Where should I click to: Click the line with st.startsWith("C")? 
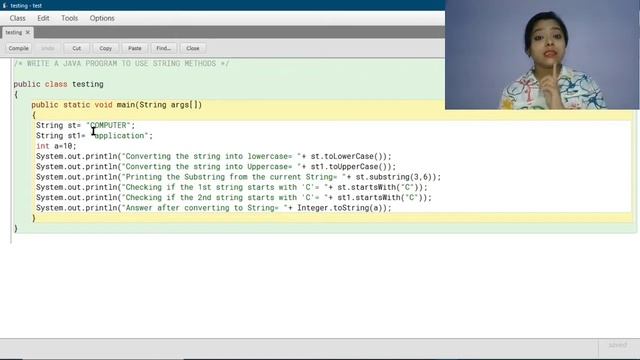coord(231,187)
